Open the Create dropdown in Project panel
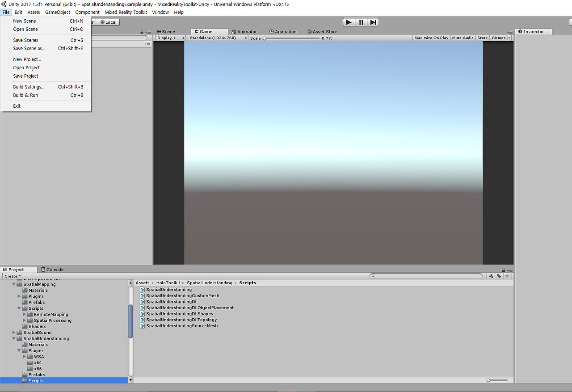Screen dimensions: 572x392 pos(13,276)
